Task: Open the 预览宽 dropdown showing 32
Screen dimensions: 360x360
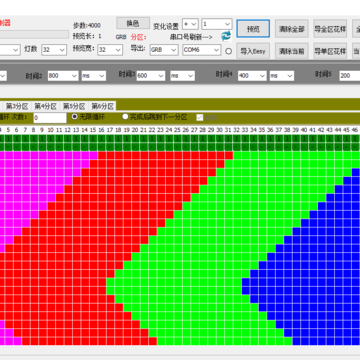Action: point(110,50)
